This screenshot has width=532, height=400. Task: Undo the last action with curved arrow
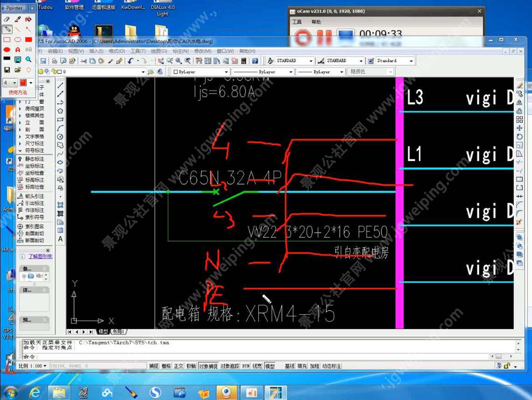[x=130, y=61]
